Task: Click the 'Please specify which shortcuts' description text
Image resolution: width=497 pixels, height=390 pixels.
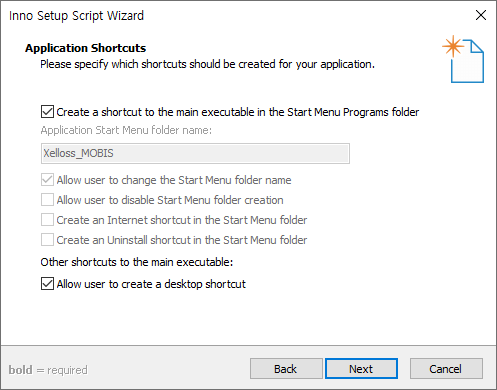Action: pos(207,64)
